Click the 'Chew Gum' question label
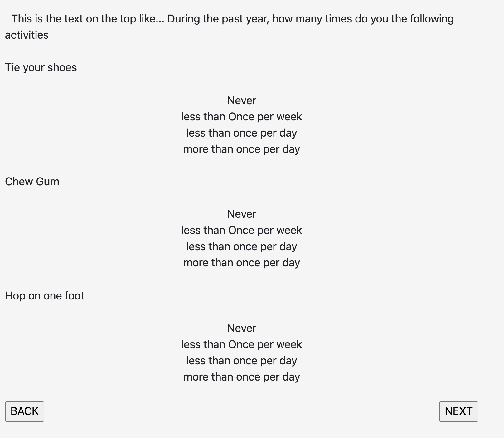504x438 pixels. point(32,182)
